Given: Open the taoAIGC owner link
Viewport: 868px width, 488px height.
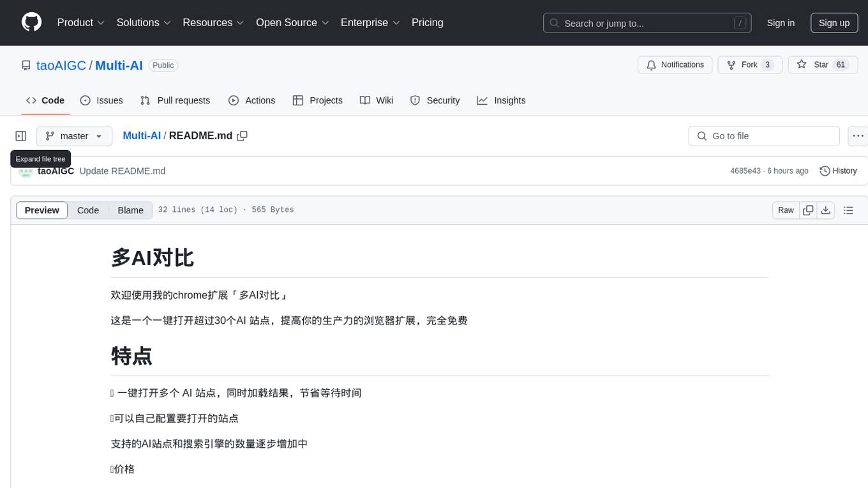Looking at the screenshot, I should [61, 65].
